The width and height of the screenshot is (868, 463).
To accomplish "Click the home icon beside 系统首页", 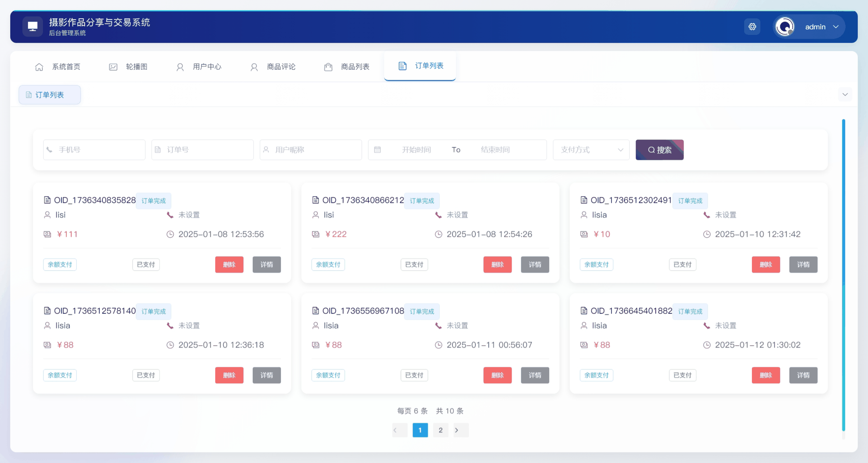I will click(39, 67).
